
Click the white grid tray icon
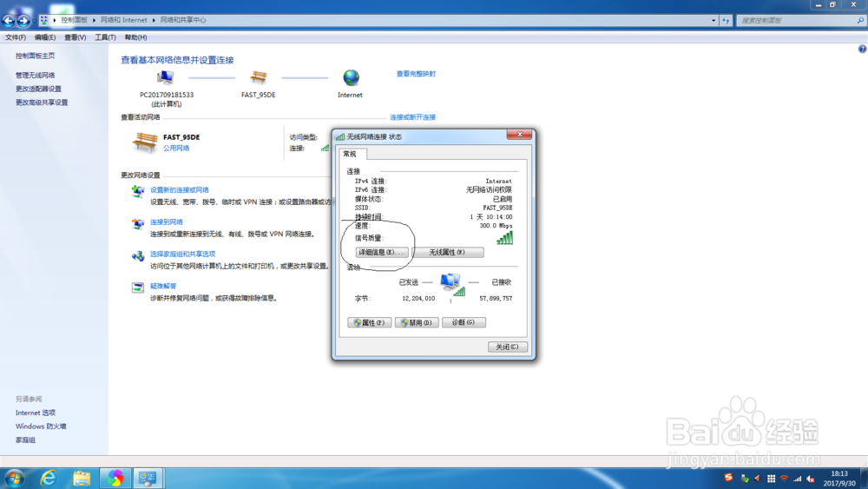coord(771,479)
